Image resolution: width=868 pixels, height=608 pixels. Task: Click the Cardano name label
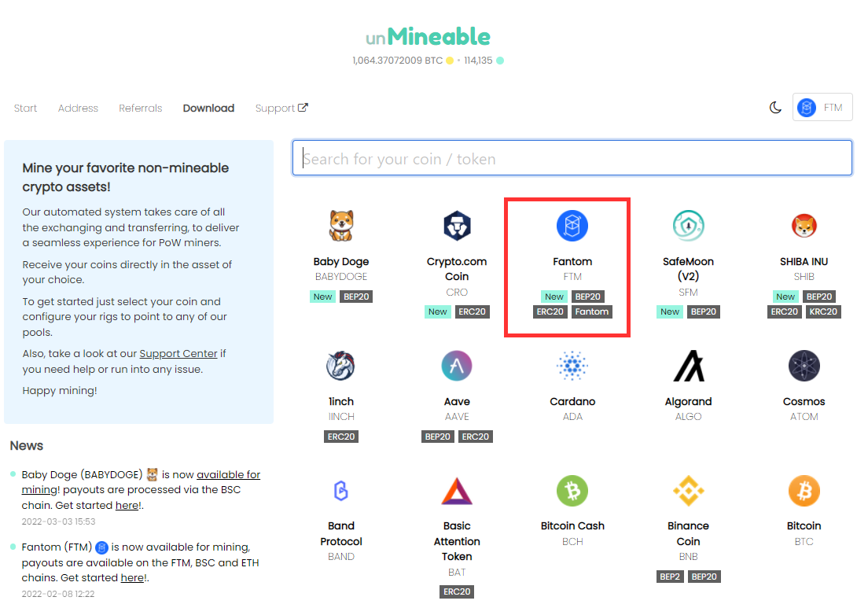(572, 401)
